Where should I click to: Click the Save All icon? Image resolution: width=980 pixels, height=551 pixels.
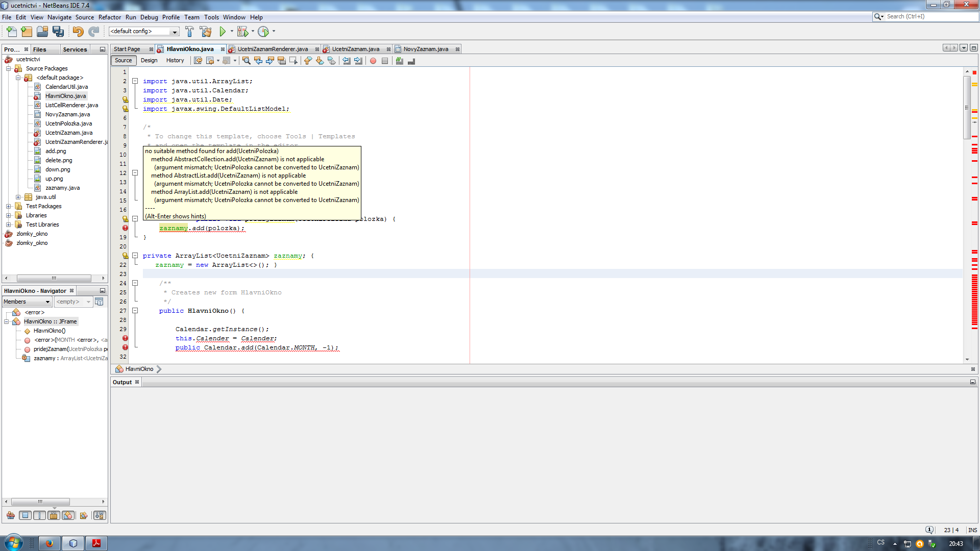(x=58, y=32)
